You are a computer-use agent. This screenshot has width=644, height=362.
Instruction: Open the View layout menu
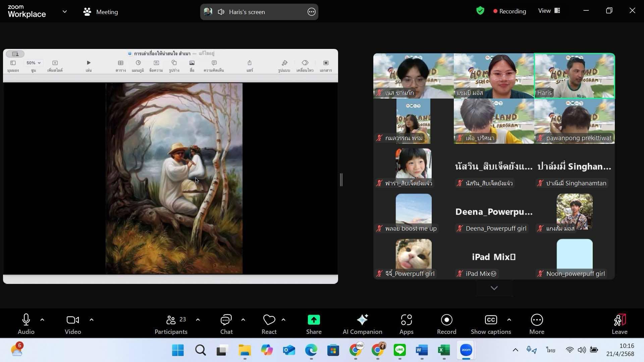549,11
